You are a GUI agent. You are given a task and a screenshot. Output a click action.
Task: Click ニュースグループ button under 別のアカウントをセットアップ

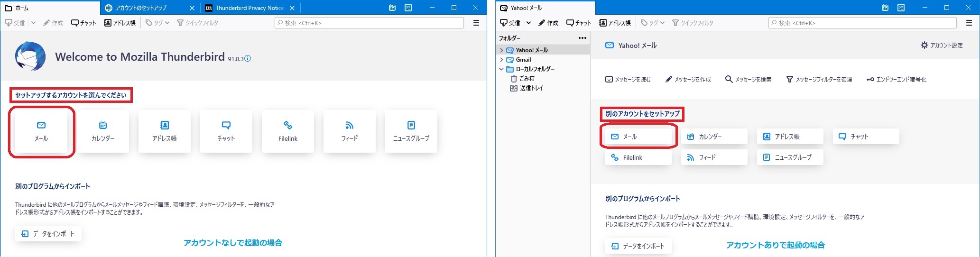point(790,157)
